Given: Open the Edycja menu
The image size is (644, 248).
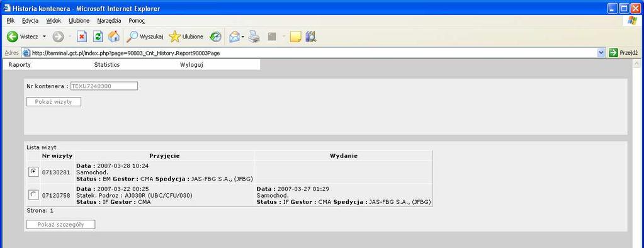Looking at the screenshot, I should coord(30,21).
